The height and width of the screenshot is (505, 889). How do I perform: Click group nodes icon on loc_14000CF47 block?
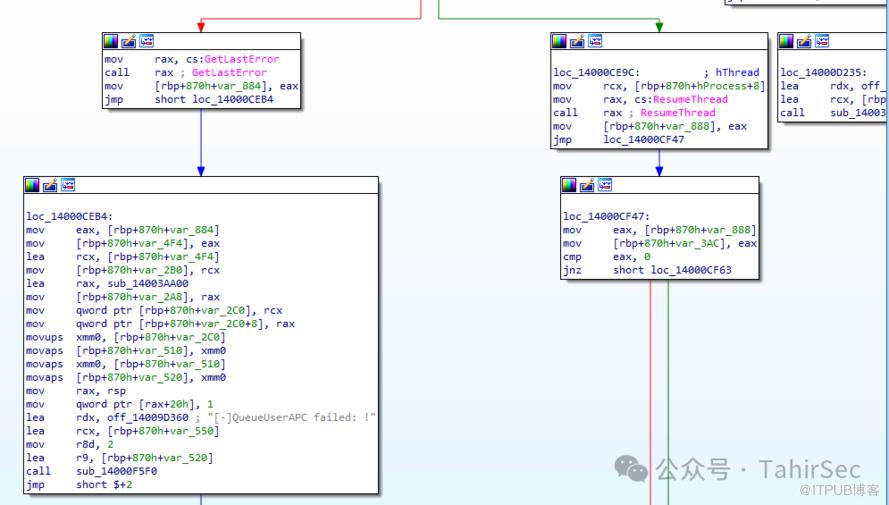point(605,185)
